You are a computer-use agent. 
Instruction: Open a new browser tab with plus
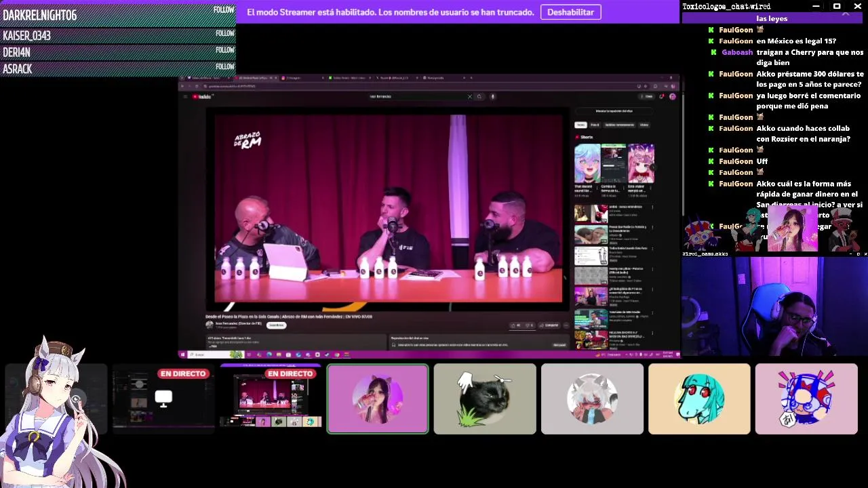471,78
